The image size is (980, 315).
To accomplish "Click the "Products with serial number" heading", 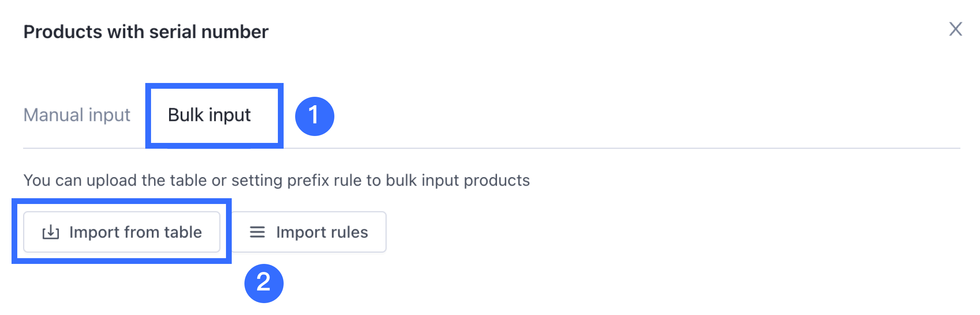I will 146,31.
